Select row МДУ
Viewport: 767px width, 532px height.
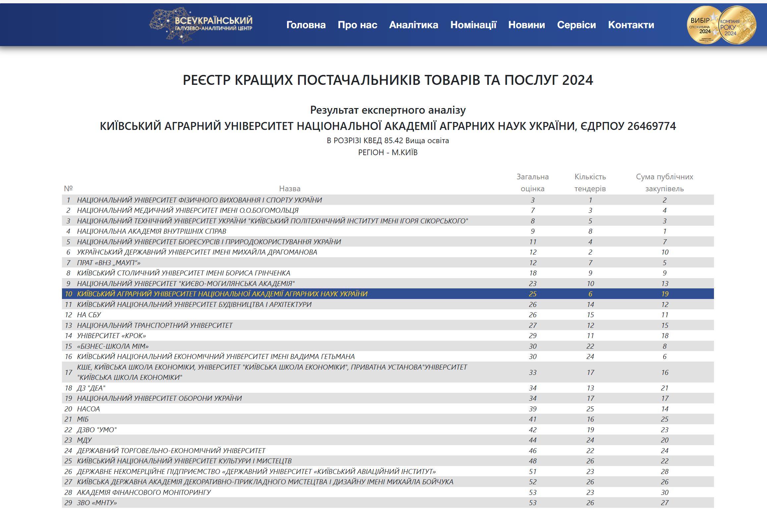[388, 440]
